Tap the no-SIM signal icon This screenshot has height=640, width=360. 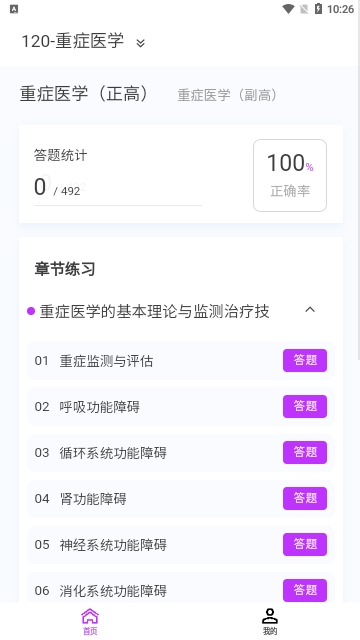304,9
